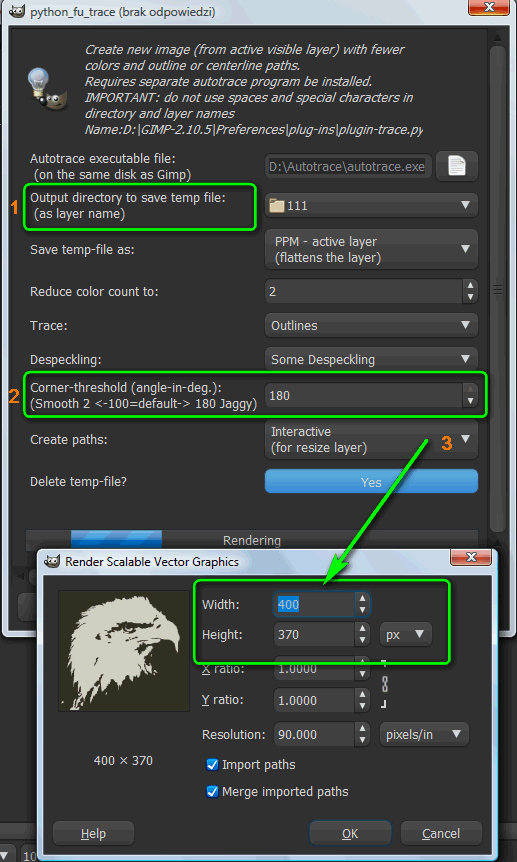Click GIMP icon in python_fu_trace title bar
517x862 pixels.
click(x=18, y=12)
